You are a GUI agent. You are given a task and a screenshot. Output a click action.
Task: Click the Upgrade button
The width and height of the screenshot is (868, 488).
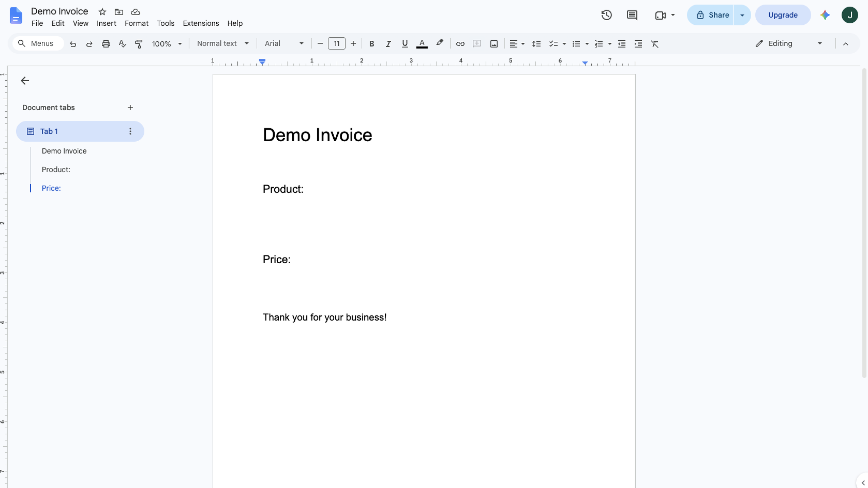point(783,15)
